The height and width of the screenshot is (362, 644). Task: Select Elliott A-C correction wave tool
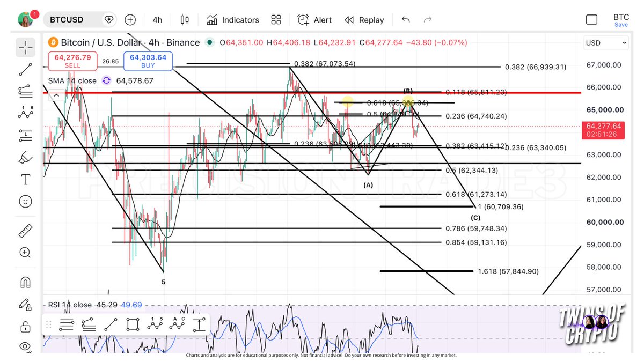click(x=177, y=324)
